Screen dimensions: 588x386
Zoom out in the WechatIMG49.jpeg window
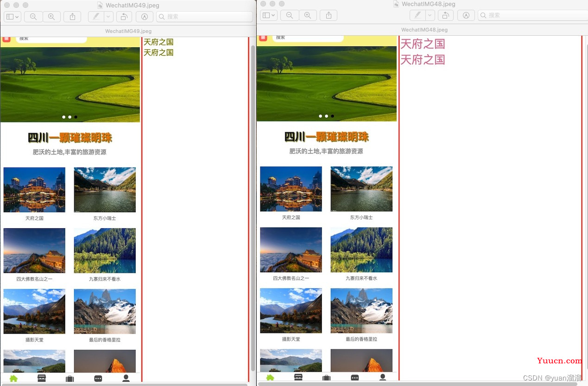click(33, 17)
